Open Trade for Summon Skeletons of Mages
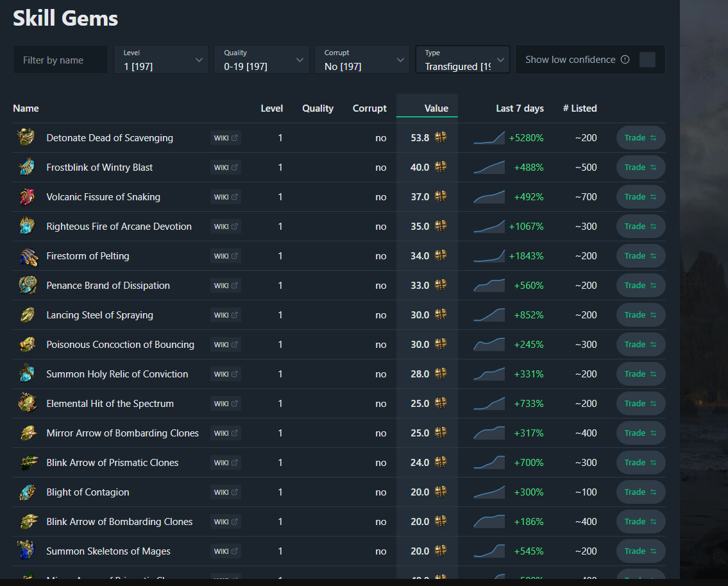 [x=641, y=551]
